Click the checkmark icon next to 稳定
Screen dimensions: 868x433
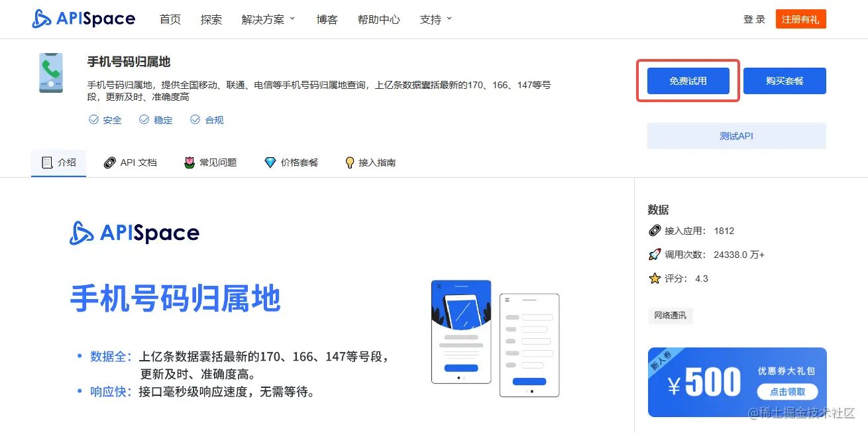[144, 120]
